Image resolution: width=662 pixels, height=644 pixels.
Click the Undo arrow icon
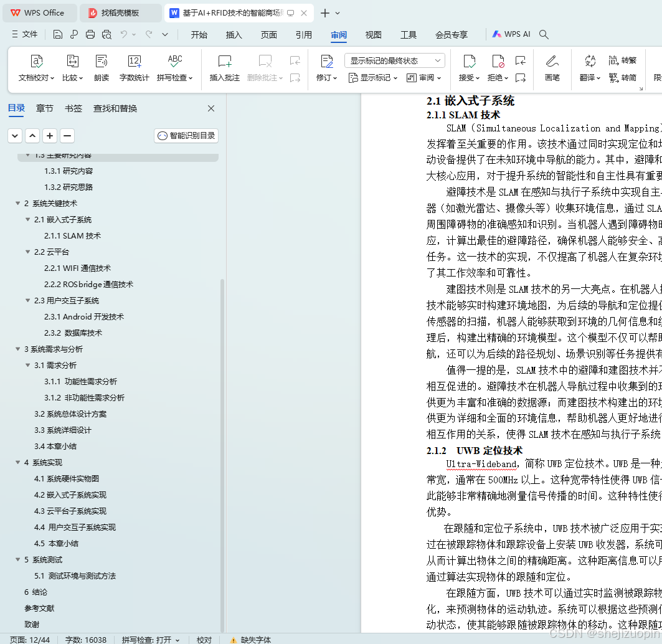click(124, 35)
